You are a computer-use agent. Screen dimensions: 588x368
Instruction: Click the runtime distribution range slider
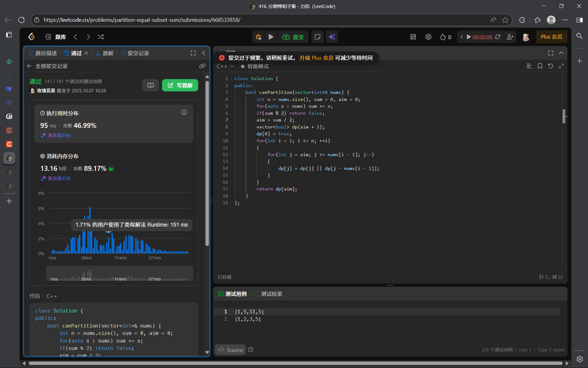click(x=119, y=273)
